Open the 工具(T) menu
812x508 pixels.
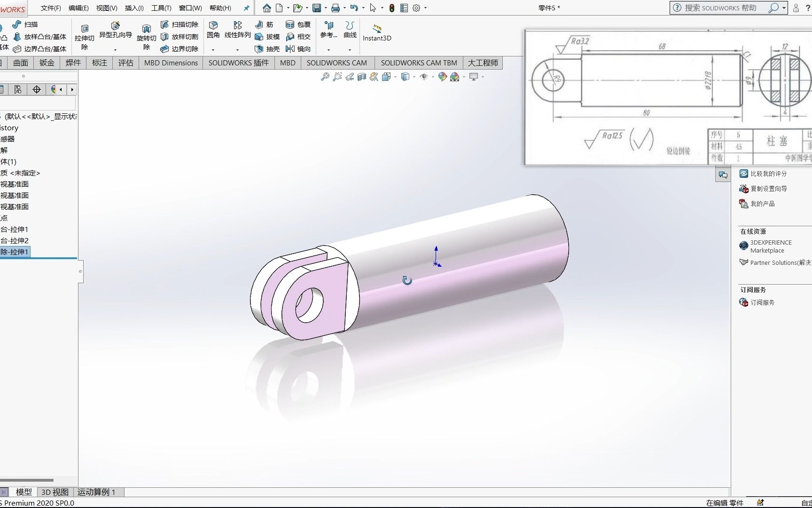tap(161, 8)
